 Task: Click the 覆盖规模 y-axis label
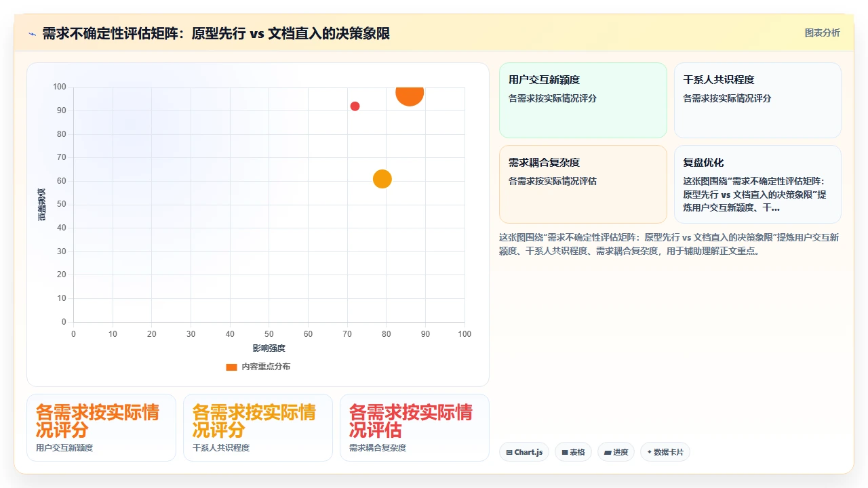[x=41, y=205]
